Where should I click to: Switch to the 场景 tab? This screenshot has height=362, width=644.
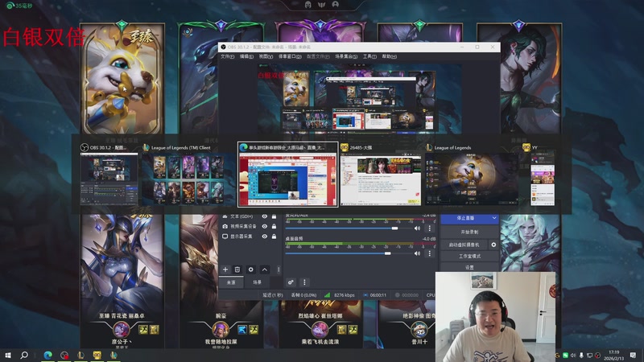(257, 282)
